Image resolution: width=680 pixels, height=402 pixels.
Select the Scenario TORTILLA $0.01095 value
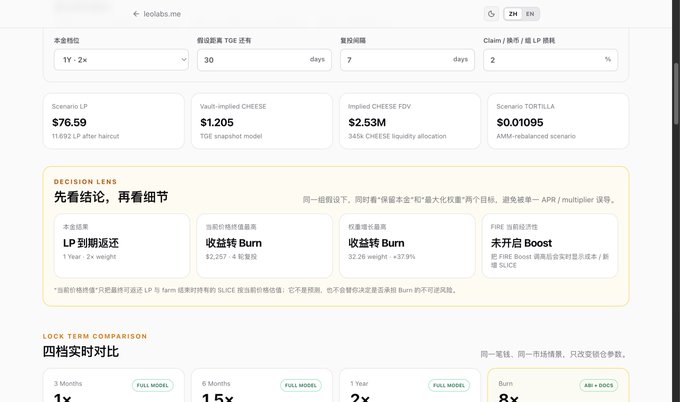pos(520,122)
